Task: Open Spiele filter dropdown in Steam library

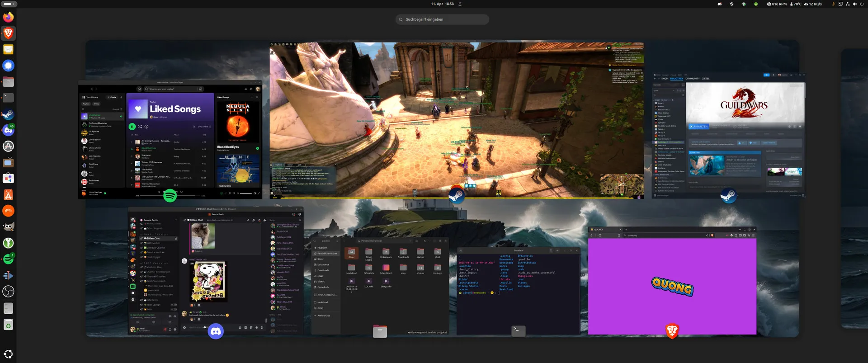Action: (664, 91)
